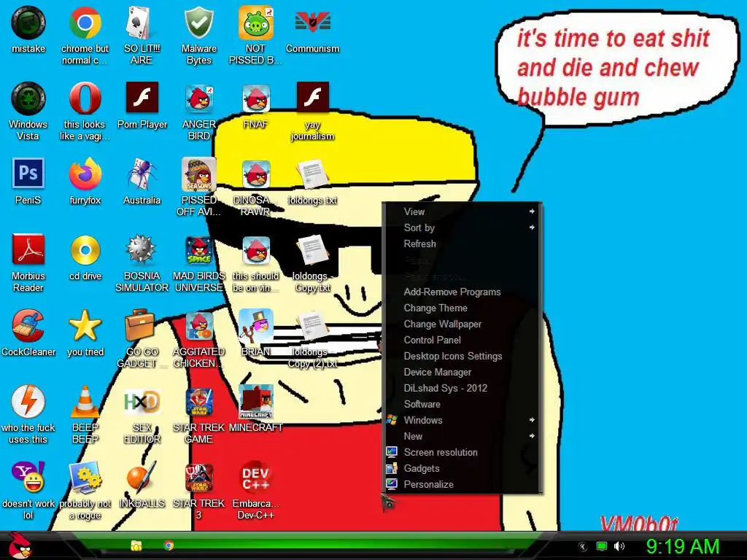This screenshot has height=560, width=747.
Task: Open the Malware Bytes shield icon
Action: point(198,23)
